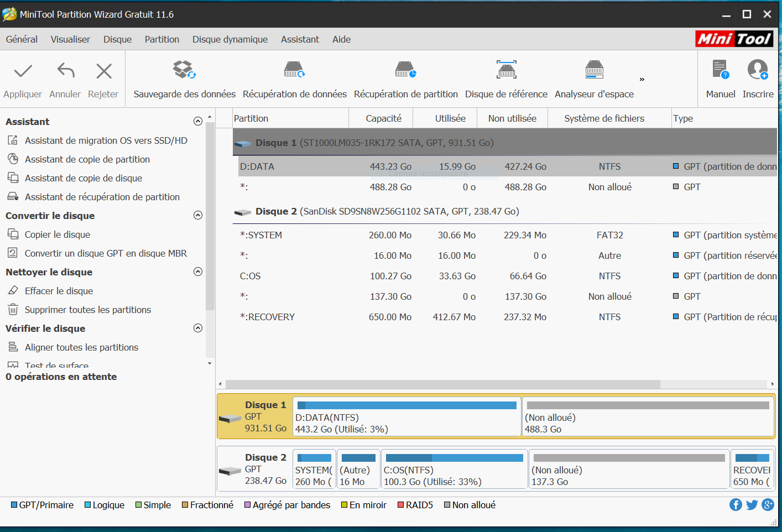Click left panel scroll down arrow
The width and height of the screenshot is (782, 532).
tap(210, 363)
